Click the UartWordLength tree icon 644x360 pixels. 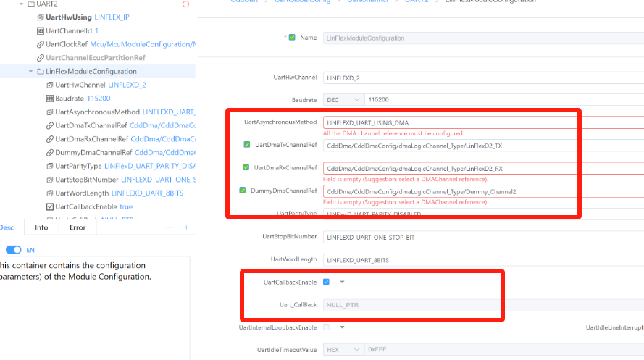pyautogui.click(x=50, y=193)
